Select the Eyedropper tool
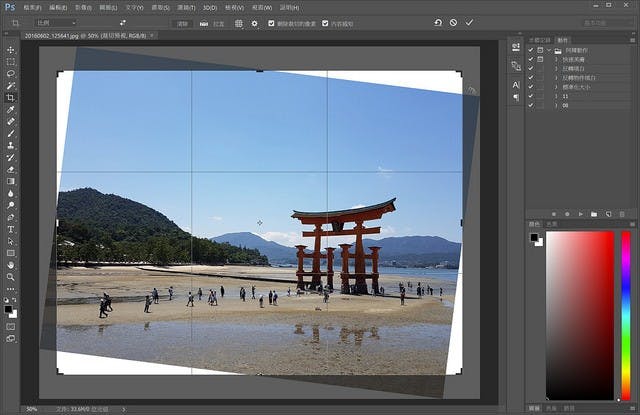Screen dimensions: 640x415 [11, 109]
